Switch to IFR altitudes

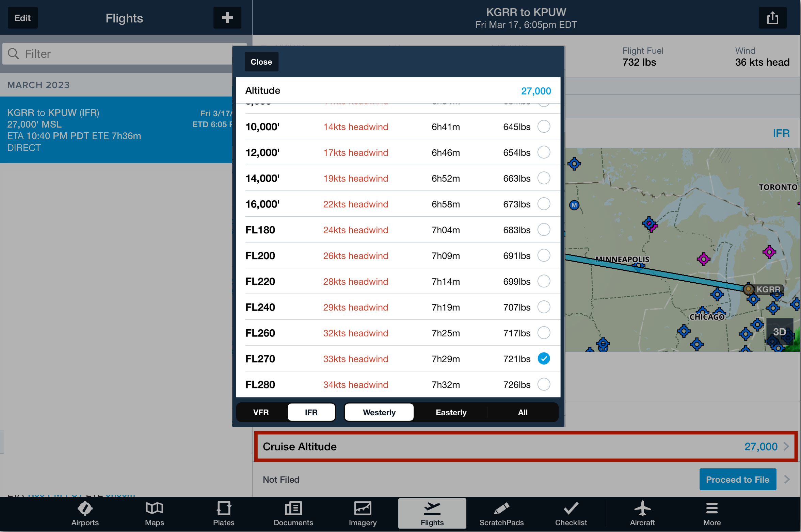coord(311,412)
